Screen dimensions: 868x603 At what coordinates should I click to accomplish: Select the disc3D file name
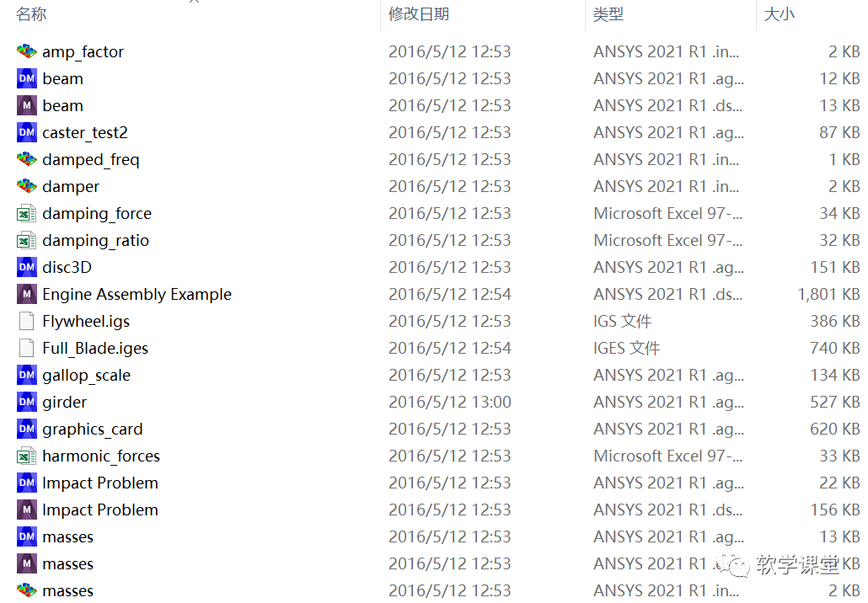(x=67, y=267)
